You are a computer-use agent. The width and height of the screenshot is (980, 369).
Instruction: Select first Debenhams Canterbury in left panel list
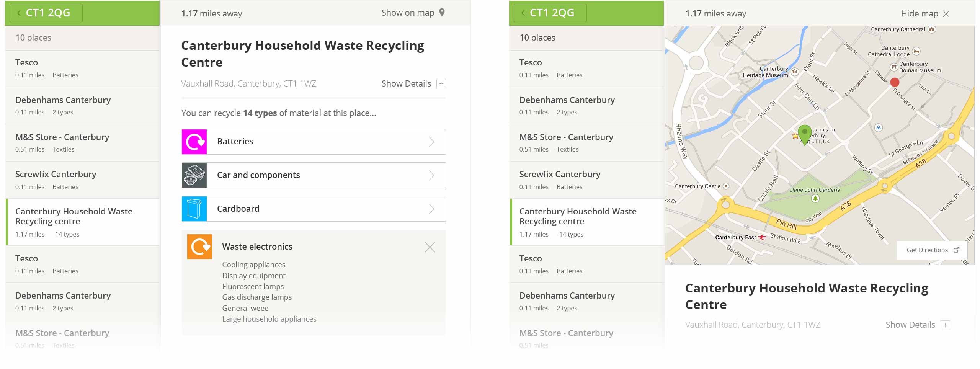[83, 105]
